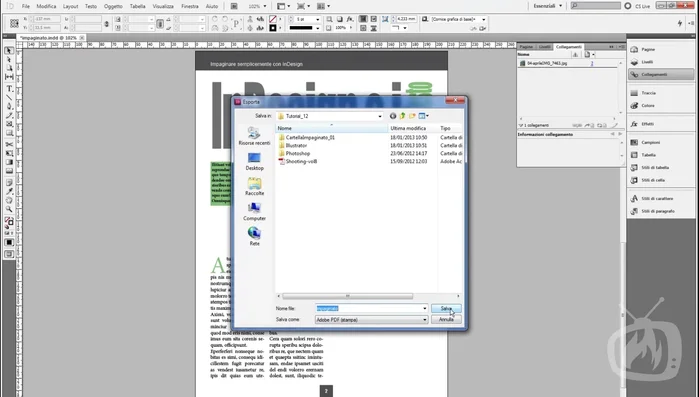Click the Annulla button
The image size is (699, 397).
coord(446,319)
